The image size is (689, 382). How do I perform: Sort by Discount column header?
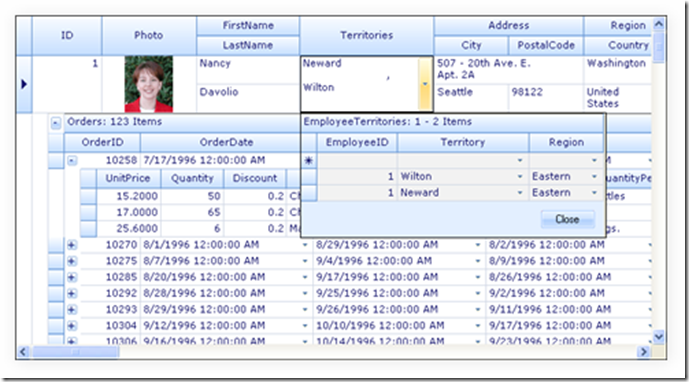[254, 178]
